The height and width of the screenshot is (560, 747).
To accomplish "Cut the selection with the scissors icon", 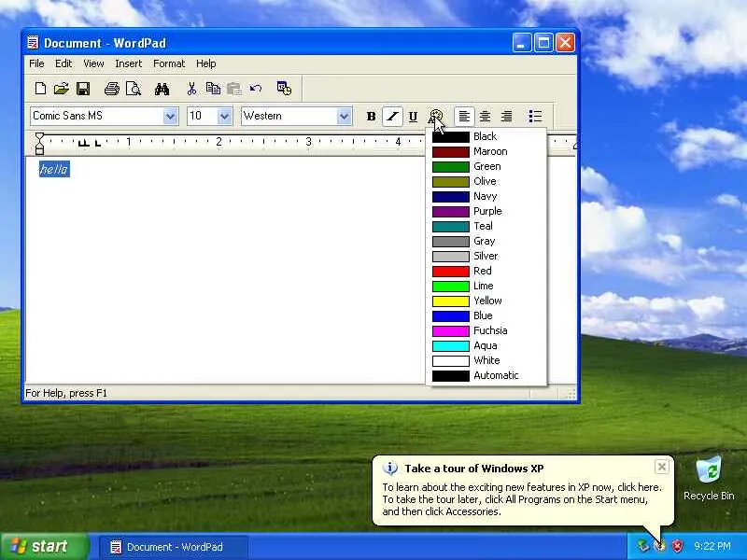I will (x=191, y=89).
